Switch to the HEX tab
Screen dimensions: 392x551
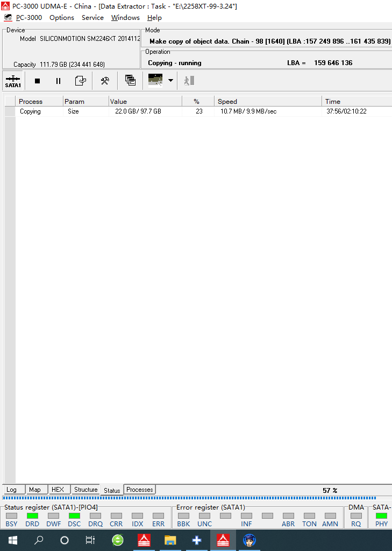(x=58, y=490)
